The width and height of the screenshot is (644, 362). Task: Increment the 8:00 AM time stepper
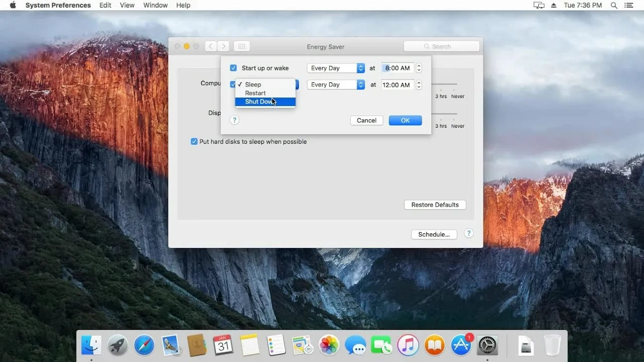(418, 66)
